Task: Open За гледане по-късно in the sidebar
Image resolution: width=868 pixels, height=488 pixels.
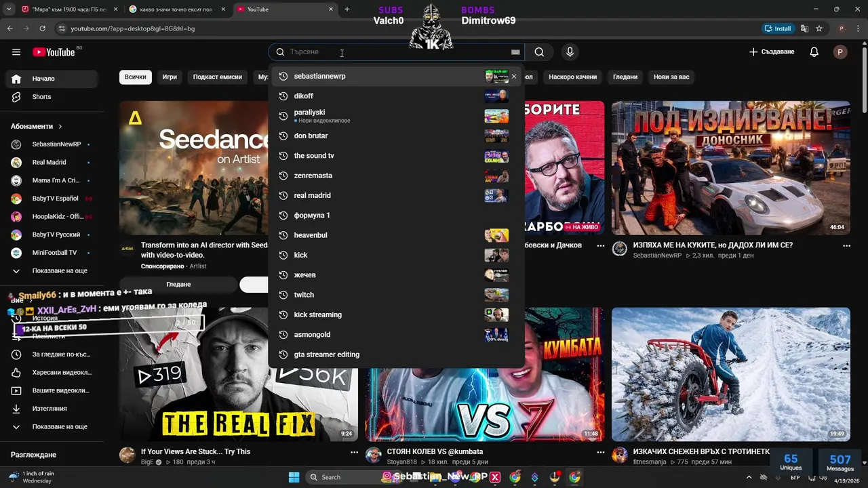Action: (52, 354)
